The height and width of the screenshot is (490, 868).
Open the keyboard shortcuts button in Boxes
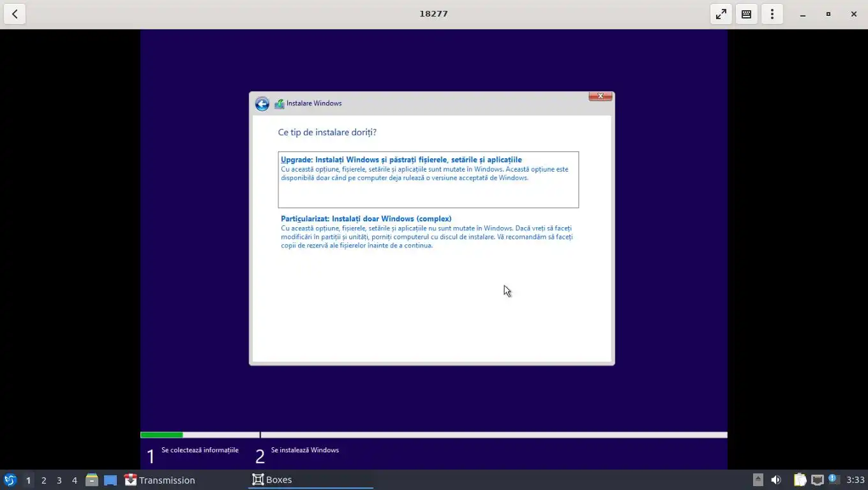[x=746, y=14]
